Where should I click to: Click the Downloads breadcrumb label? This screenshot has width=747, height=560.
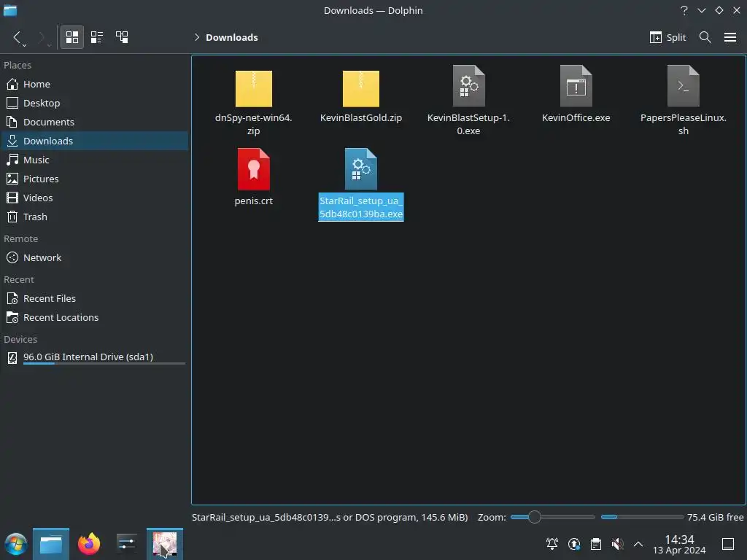pos(231,37)
